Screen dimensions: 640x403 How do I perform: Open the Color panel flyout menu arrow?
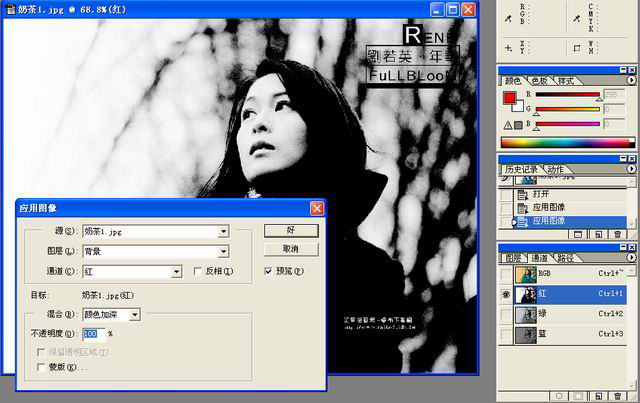pos(631,80)
